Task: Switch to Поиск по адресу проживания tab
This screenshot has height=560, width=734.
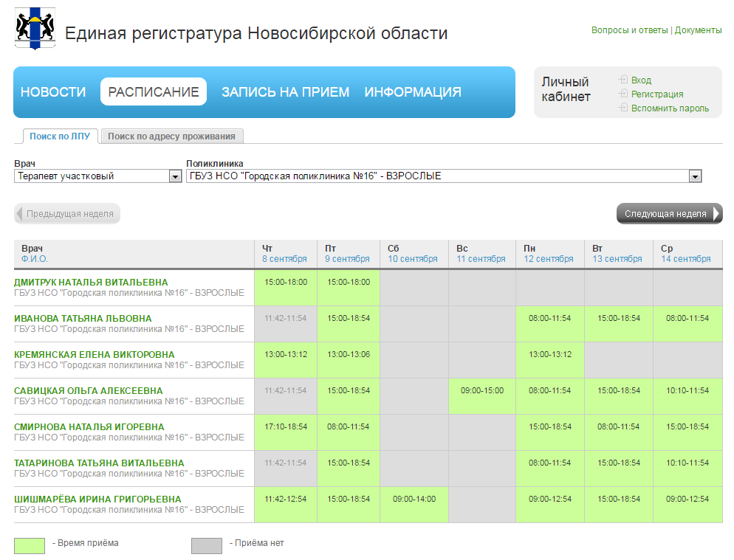Action: (171, 136)
